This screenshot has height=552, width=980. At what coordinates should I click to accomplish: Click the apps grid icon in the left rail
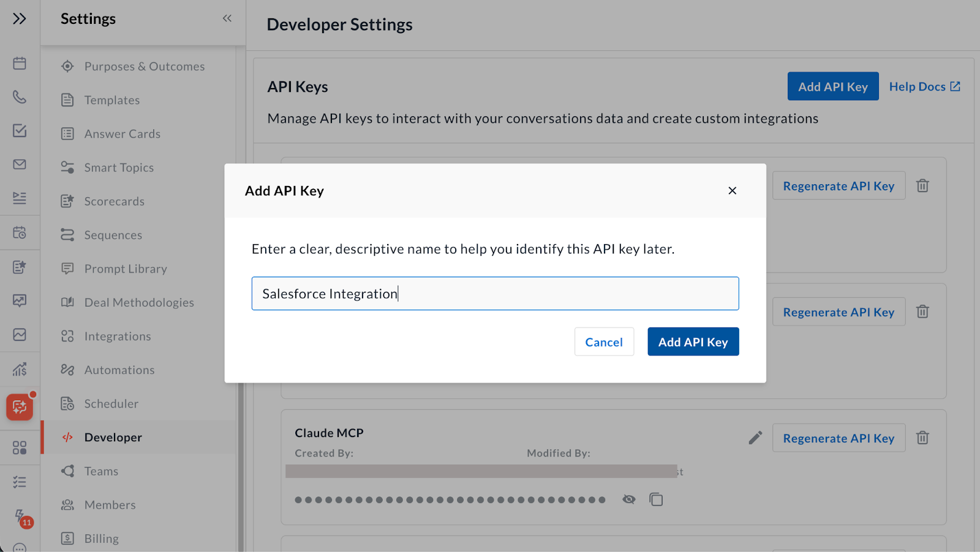(20, 447)
